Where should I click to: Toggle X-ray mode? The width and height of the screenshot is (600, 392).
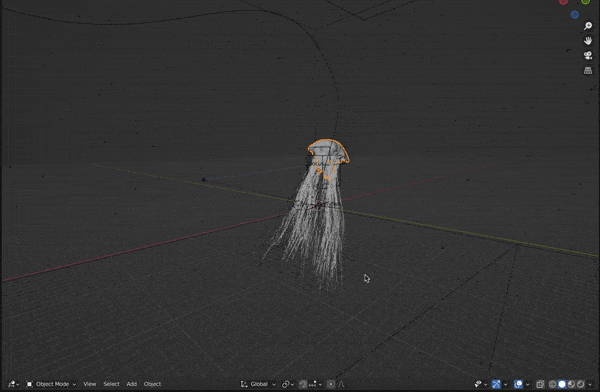[540, 384]
